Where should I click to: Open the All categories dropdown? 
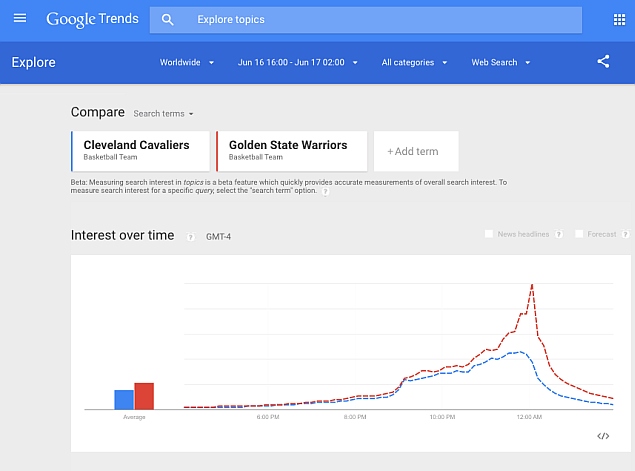pos(414,62)
